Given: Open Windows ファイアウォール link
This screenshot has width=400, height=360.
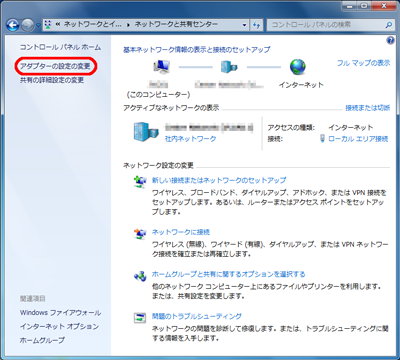Looking at the screenshot, I should (x=60, y=313).
